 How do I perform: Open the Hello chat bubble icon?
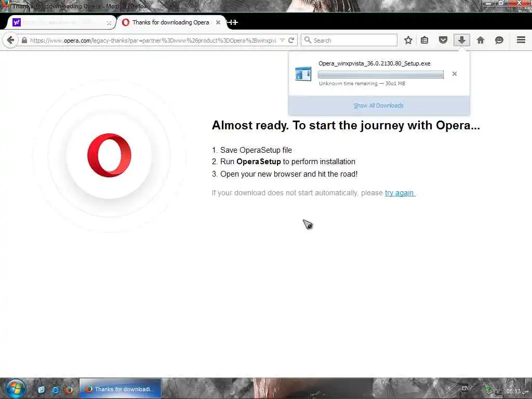499,41
